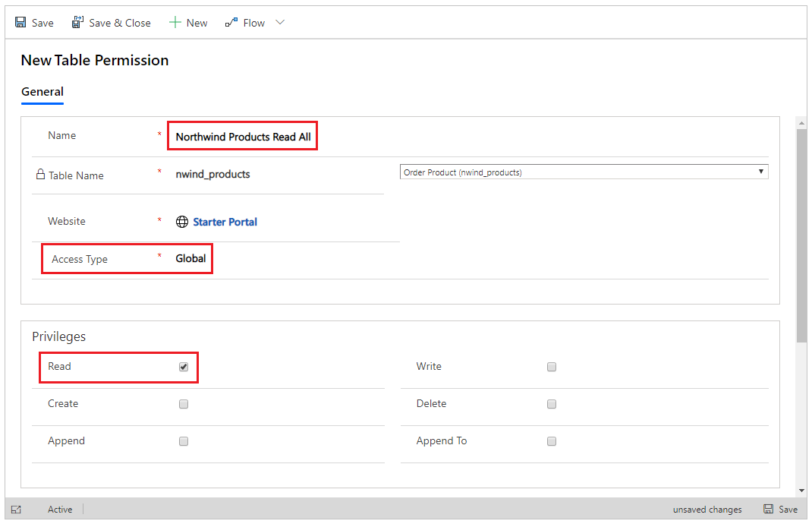Click the globe icon beside Starter Portal
The image size is (812, 524).
[x=182, y=222]
